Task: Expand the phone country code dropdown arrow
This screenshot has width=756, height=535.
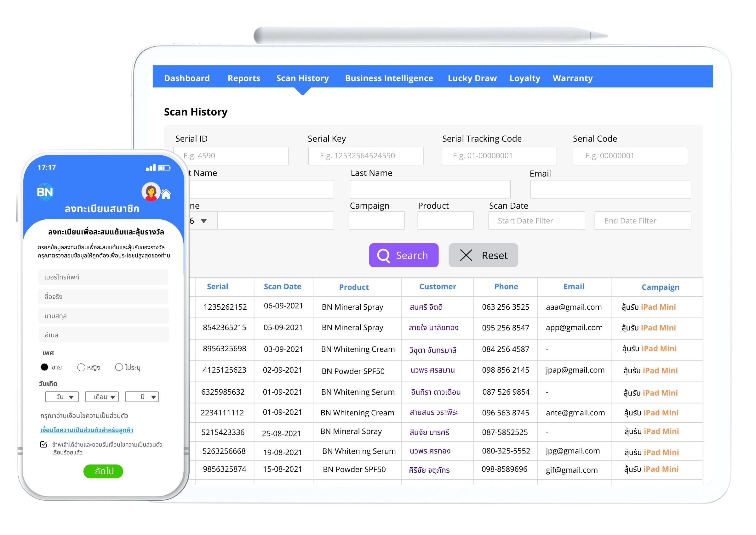Action: click(204, 221)
